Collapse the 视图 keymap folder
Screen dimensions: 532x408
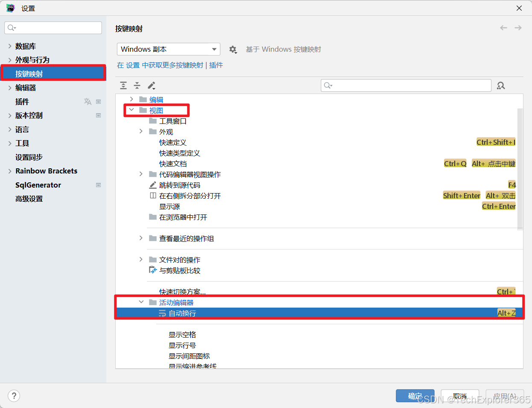coord(132,110)
